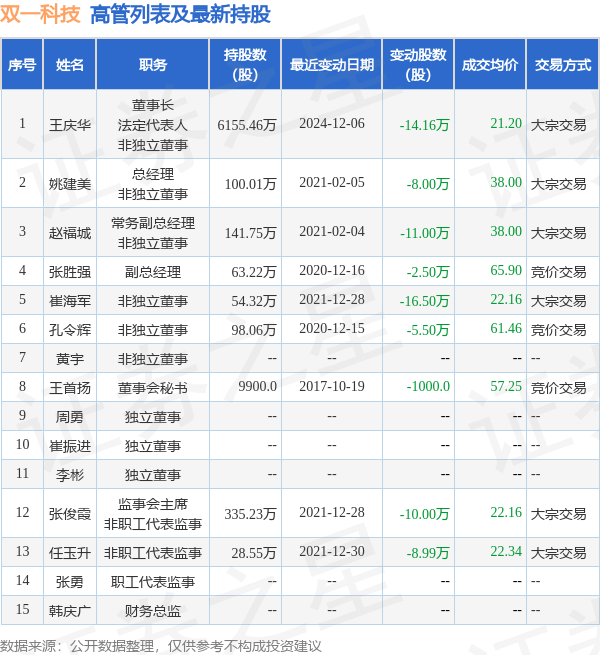Screen dimensions: 600x655
Task: Click the 姓名 column header
Action: [x=70, y=65]
